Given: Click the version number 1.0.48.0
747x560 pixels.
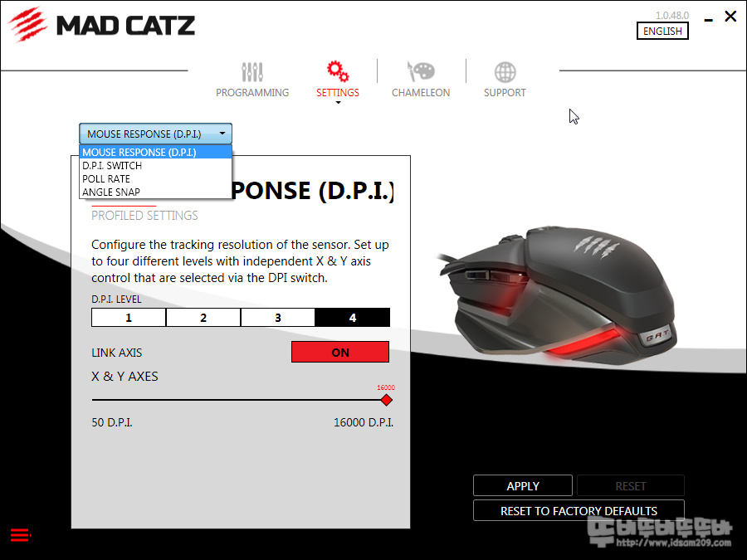Looking at the screenshot, I should point(672,15).
